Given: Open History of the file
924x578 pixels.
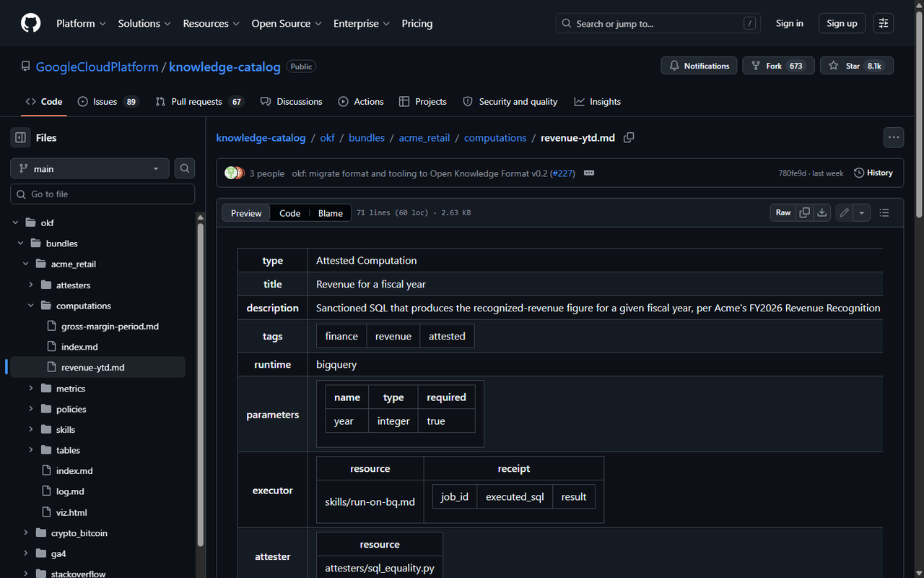Looking at the screenshot, I should pyautogui.click(x=873, y=173).
